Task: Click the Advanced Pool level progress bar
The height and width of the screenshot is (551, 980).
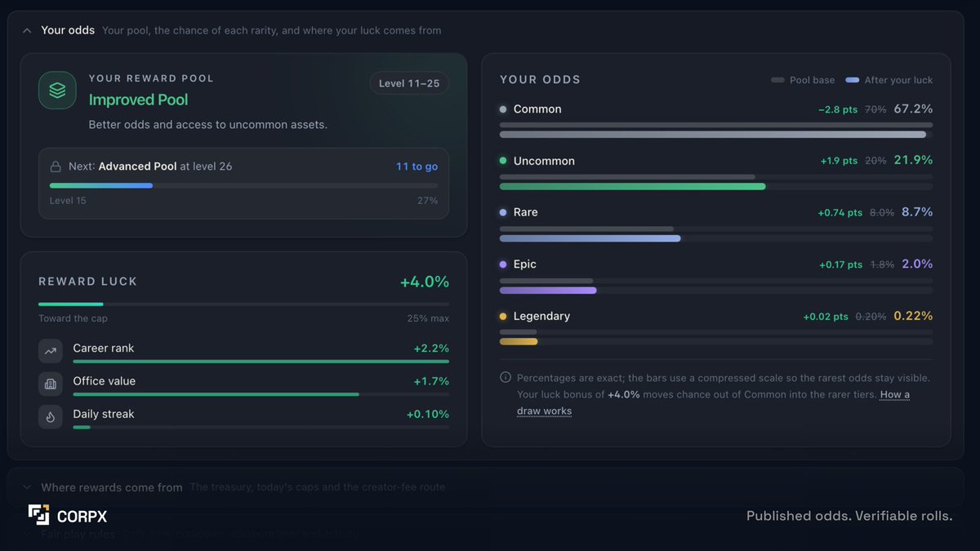Action: pyautogui.click(x=243, y=185)
